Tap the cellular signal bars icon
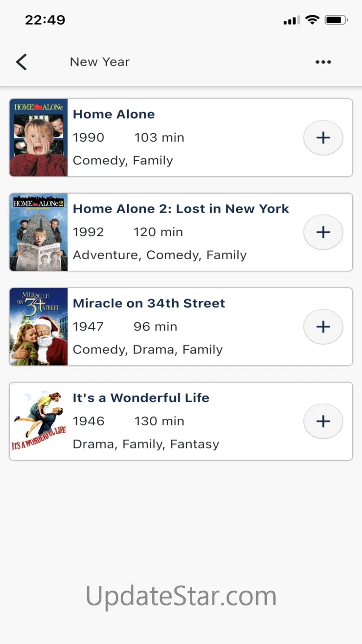The height and width of the screenshot is (644, 362). click(291, 20)
